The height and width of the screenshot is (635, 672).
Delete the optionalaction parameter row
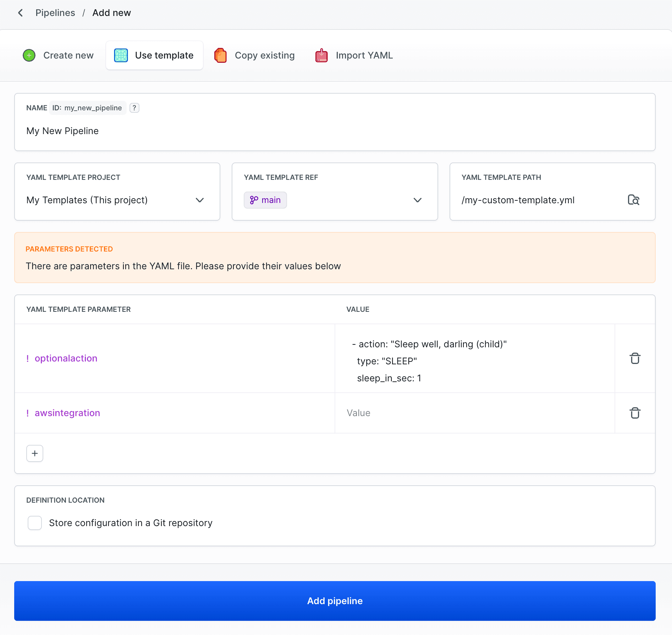(635, 358)
